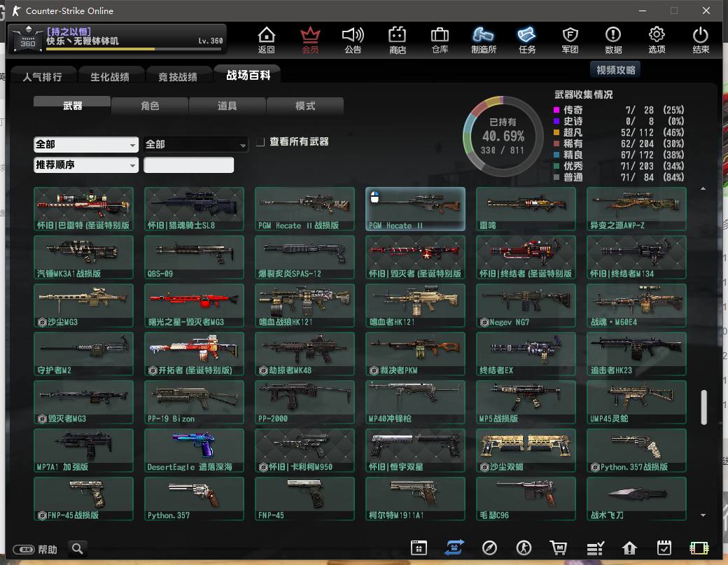
Task: Click the blue gift exchange arrows icon
Action: [x=454, y=547]
